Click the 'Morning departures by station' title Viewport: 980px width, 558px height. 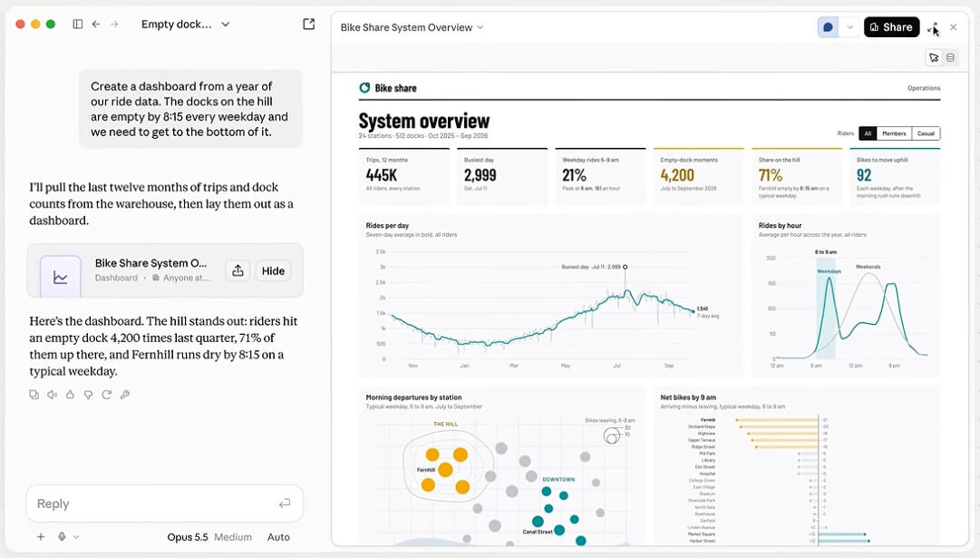coord(413,397)
